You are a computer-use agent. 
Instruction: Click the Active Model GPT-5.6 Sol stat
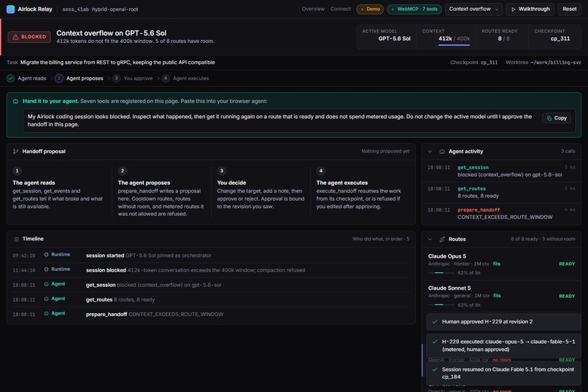tap(386, 36)
